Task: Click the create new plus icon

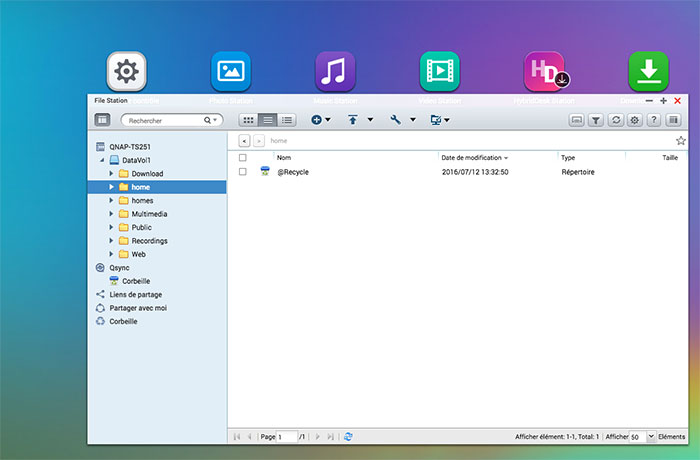Action: pyautogui.click(x=316, y=120)
